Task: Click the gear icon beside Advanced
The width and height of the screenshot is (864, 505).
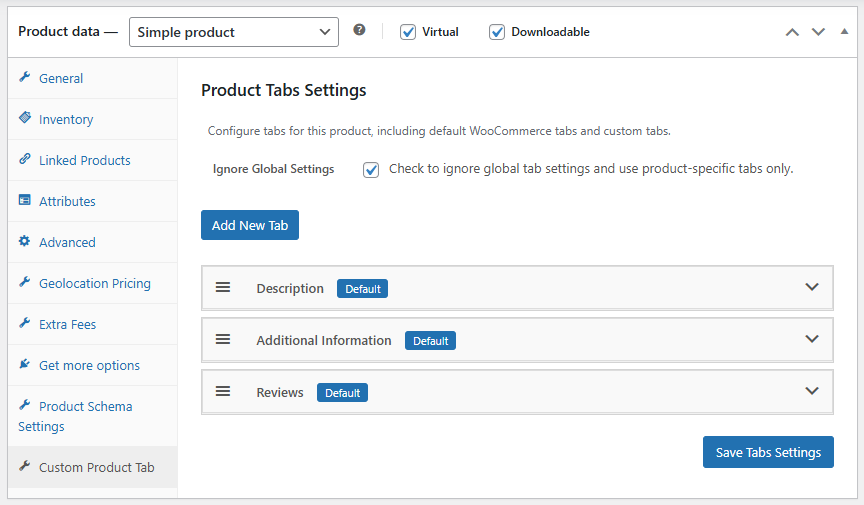Action: tap(25, 241)
